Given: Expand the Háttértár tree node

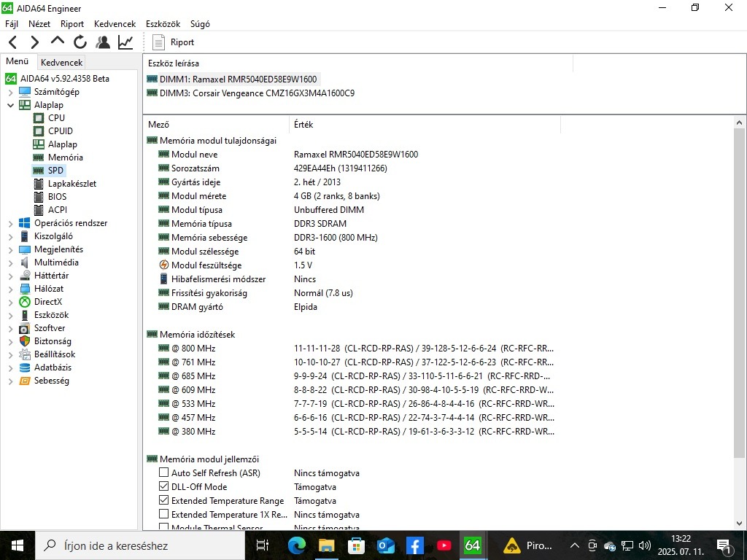Looking at the screenshot, I should 10,276.
